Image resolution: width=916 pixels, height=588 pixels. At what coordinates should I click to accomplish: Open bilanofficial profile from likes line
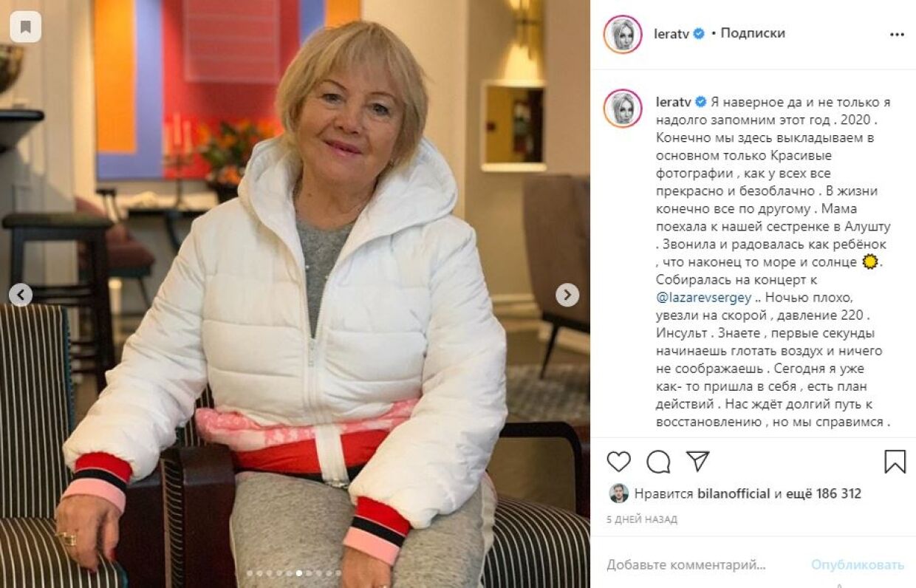tap(734, 493)
